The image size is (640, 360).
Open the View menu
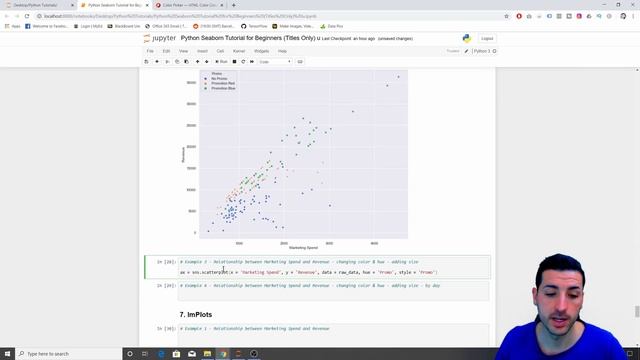pyautogui.click(x=183, y=51)
